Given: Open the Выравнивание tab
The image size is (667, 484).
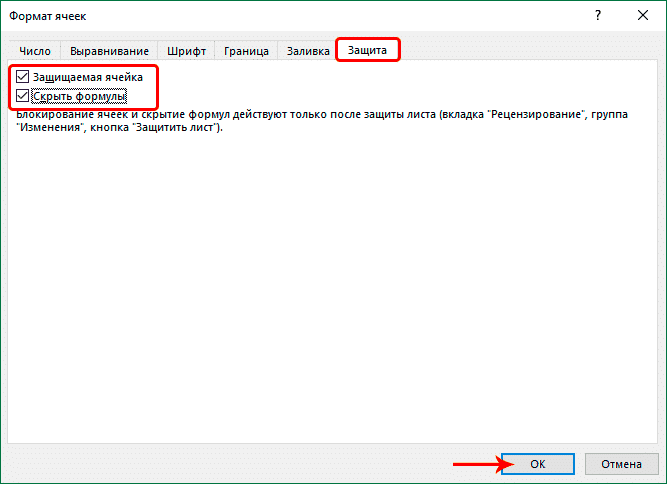Looking at the screenshot, I should pyautogui.click(x=109, y=51).
